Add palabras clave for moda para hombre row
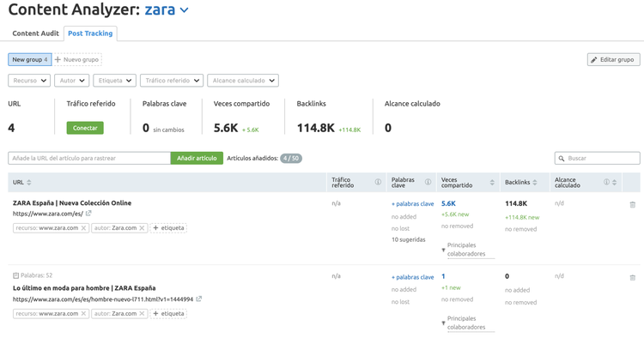Viewport: 644px width, 338px height. click(413, 277)
